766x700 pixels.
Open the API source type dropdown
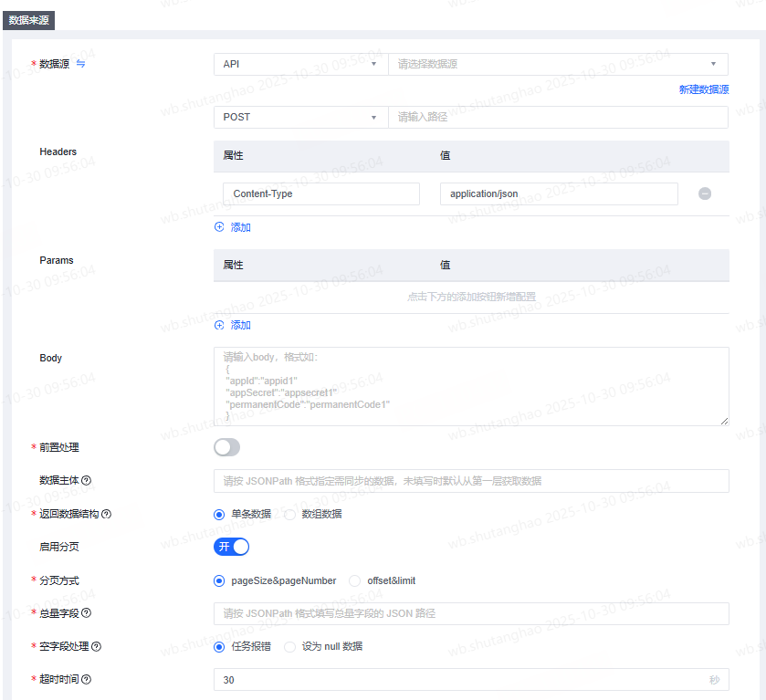click(300, 64)
